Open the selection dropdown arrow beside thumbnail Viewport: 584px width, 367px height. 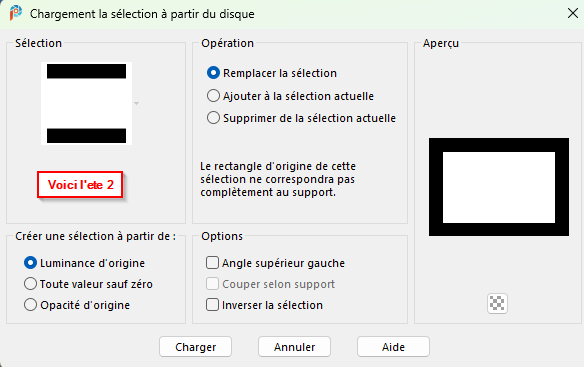(136, 104)
